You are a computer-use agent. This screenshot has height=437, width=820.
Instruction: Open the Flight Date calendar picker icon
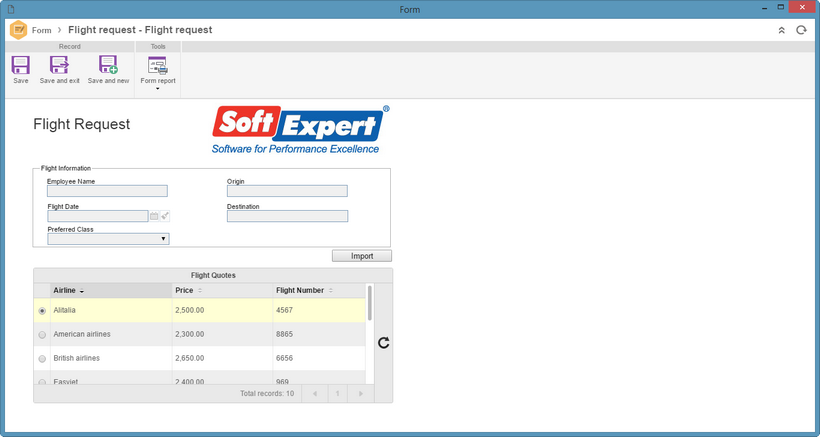tap(154, 216)
